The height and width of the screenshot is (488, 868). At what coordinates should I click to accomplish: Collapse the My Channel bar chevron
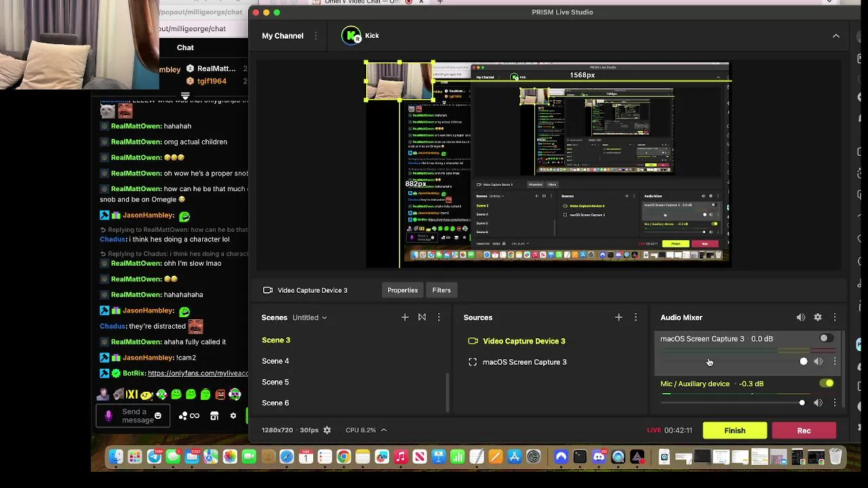[836, 36]
